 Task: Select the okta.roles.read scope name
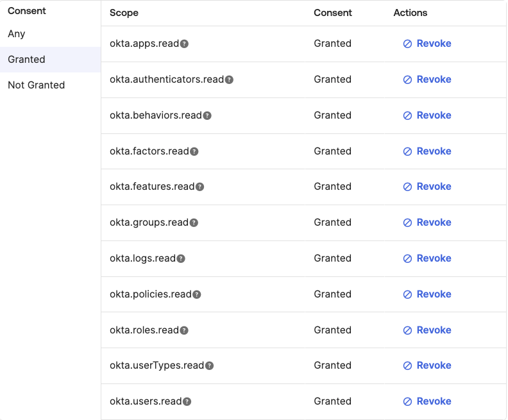point(144,330)
